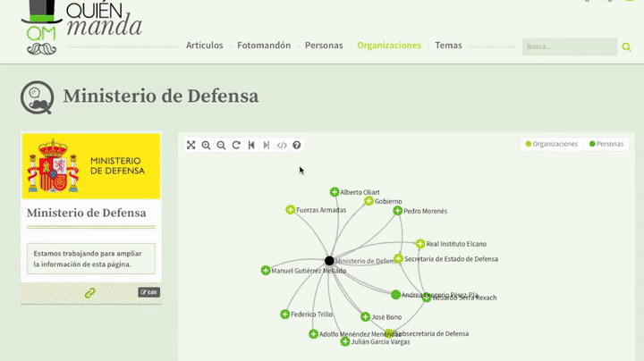Expand the Federico Trillo node
The width and height of the screenshot is (644, 361).
(284, 315)
